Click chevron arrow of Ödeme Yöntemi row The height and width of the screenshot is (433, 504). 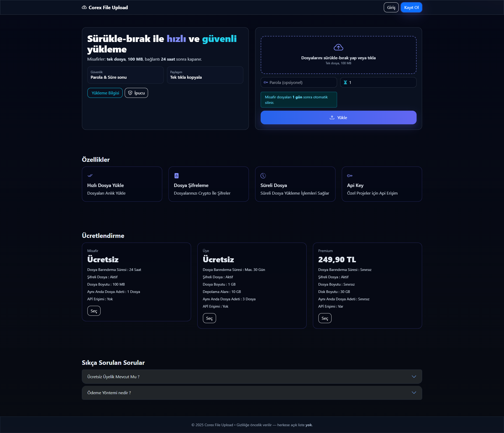pyautogui.click(x=414, y=393)
